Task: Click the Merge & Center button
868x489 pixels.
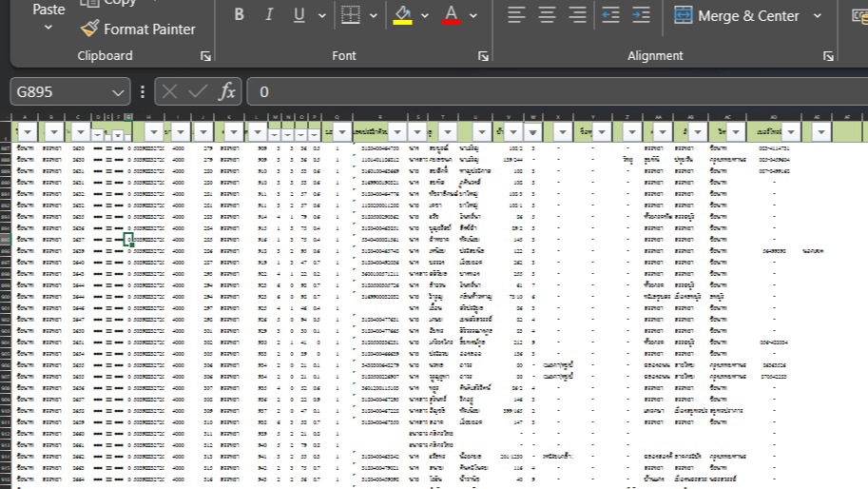Action: tap(736, 15)
